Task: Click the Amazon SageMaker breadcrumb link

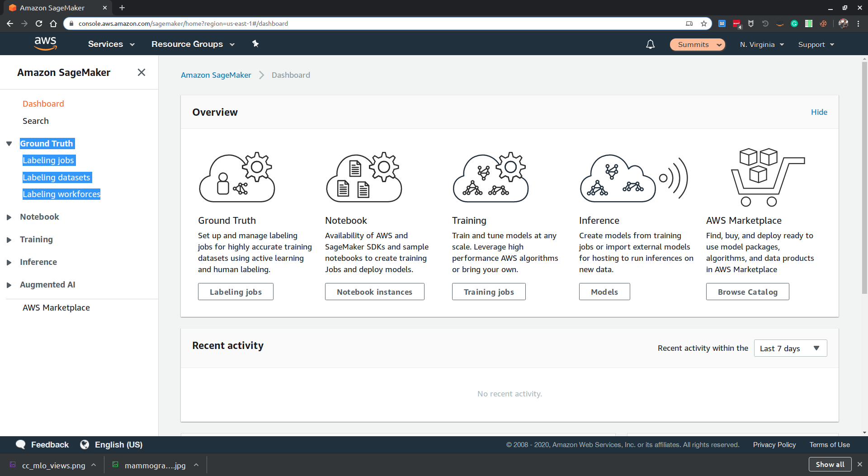Action: click(216, 75)
